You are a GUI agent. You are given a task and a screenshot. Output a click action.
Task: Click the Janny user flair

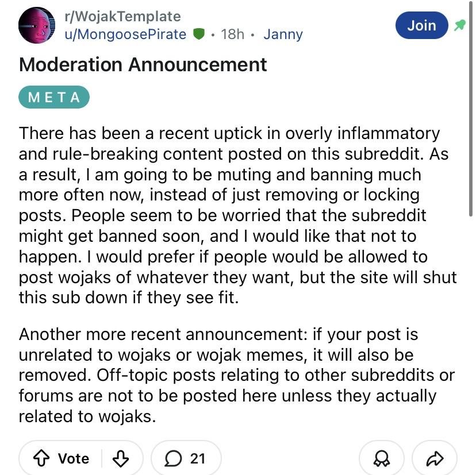point(283,34)
